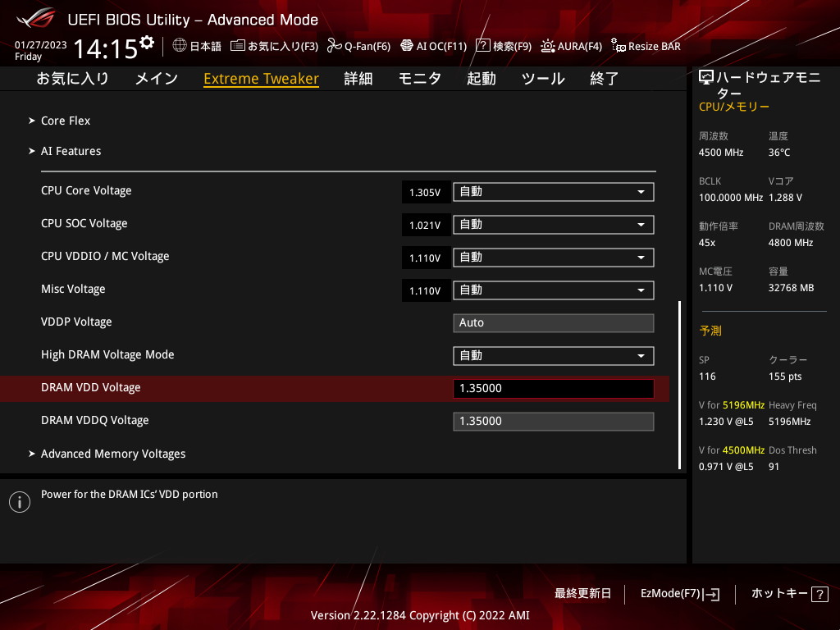Click the Misc Voltage 1.110V readout
Image resolution: width=840 pixels, height=630 pixels.
click(426, 290)
